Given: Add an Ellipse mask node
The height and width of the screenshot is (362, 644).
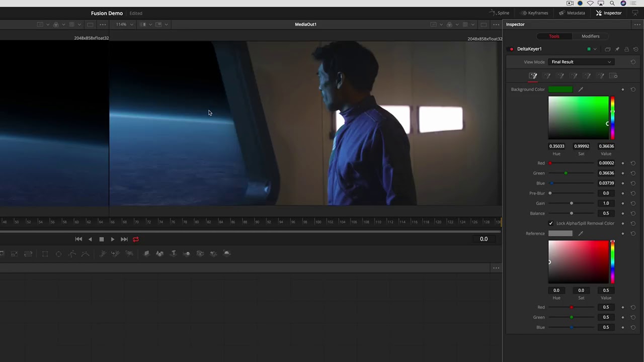Looking at the screenshot, I should (58, 254).
